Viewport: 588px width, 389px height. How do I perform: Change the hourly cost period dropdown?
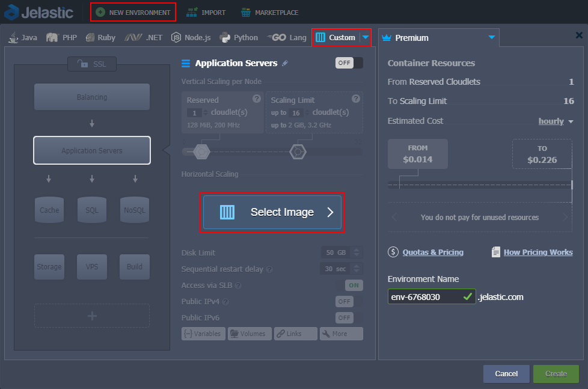[556, 121]
